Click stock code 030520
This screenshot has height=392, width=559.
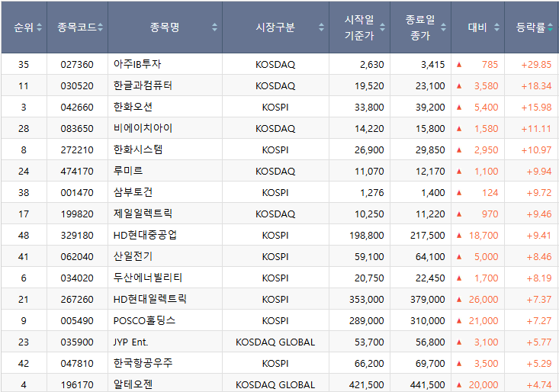tap(77, 86)
